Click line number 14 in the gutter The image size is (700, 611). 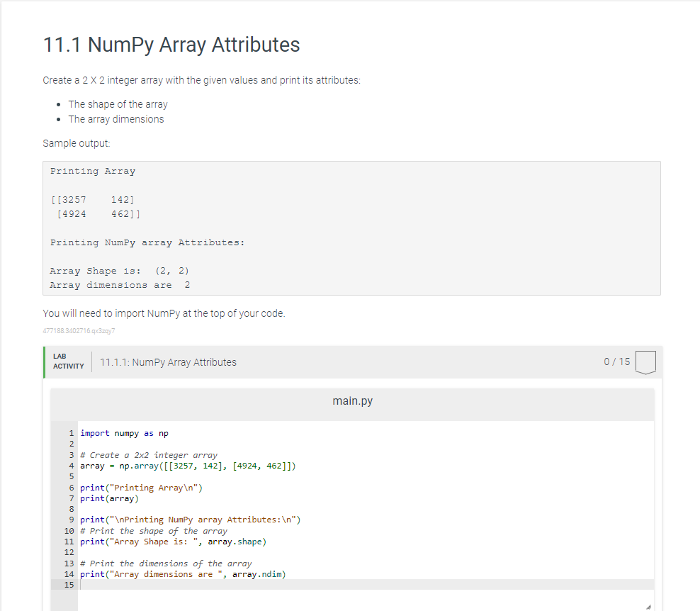tap(69, 574)
